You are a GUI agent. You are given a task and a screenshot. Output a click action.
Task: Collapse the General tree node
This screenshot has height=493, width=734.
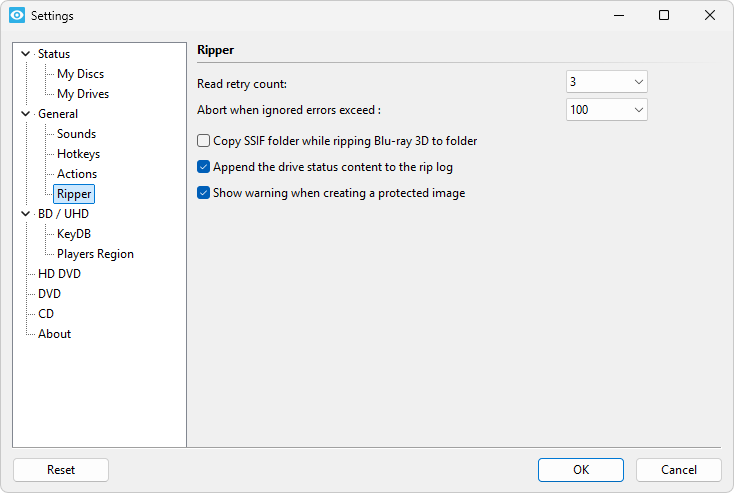[25, 114]
